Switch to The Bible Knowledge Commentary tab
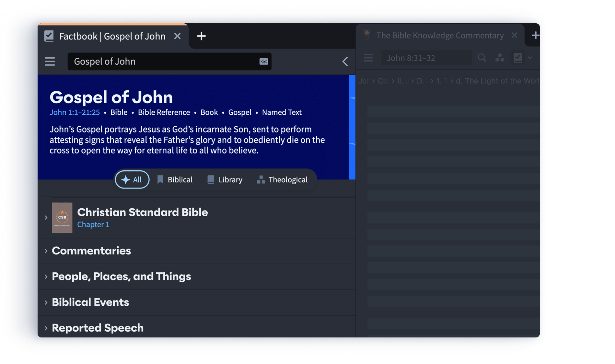This screenshot has height=364, width=615. point(440,35)
